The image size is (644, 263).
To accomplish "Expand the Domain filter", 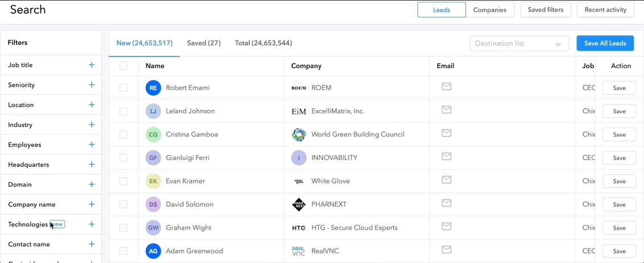I will coord(92,184).
